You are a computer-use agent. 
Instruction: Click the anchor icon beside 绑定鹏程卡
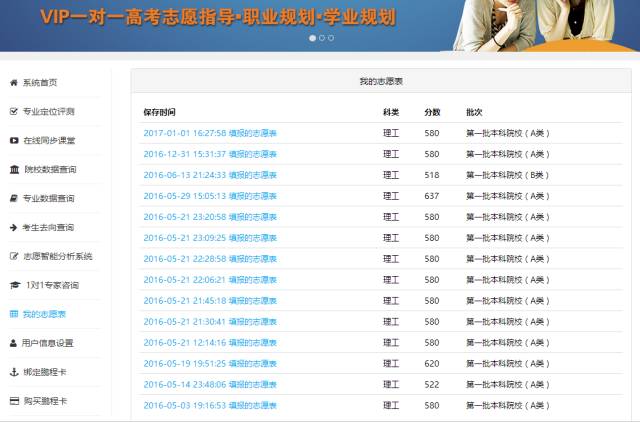[x=14, y=372]
